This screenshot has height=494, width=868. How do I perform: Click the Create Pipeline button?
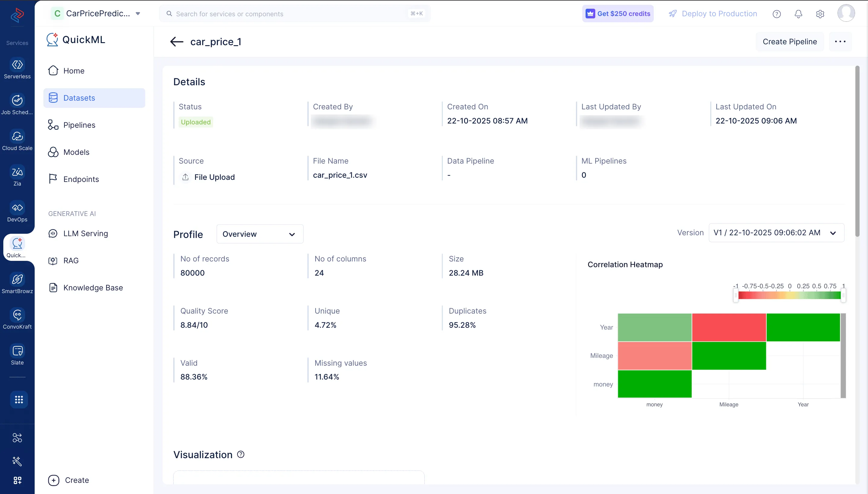pyautogui.click(x=789, y=41)
